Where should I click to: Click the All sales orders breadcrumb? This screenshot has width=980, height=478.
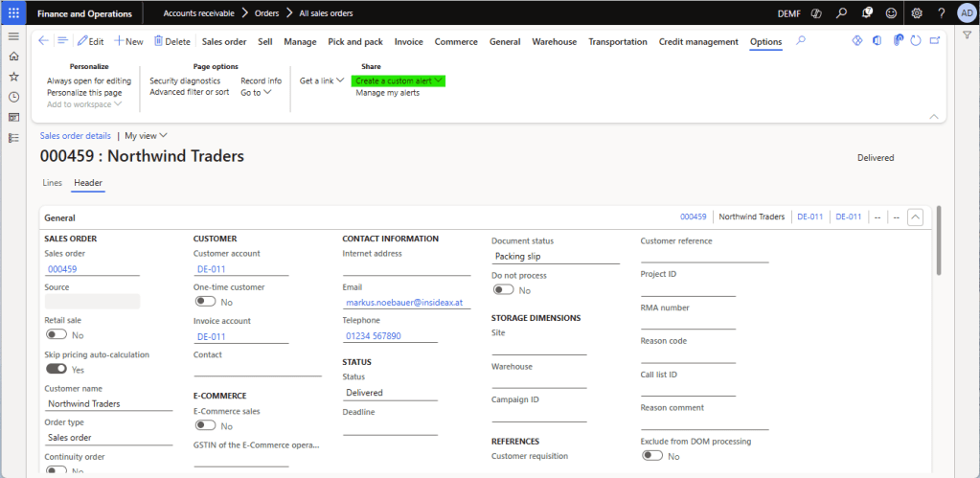click(327, 13)
